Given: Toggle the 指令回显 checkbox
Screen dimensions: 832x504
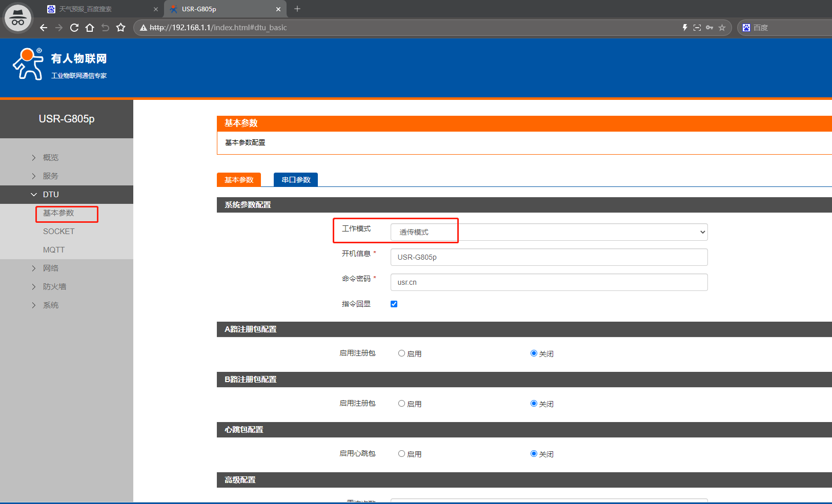Looking at the screenshot, I should [394, 304].
